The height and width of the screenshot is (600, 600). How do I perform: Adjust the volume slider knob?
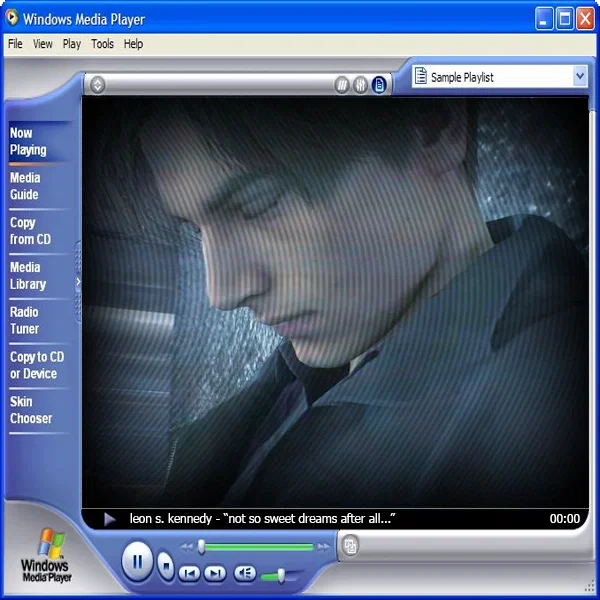(x=281, y=576)
